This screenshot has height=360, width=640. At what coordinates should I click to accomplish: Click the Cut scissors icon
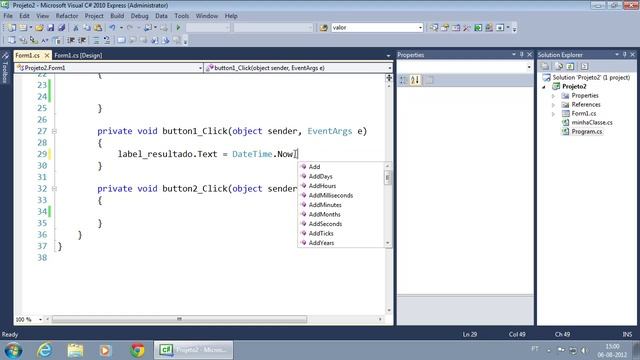pos(76,28)
